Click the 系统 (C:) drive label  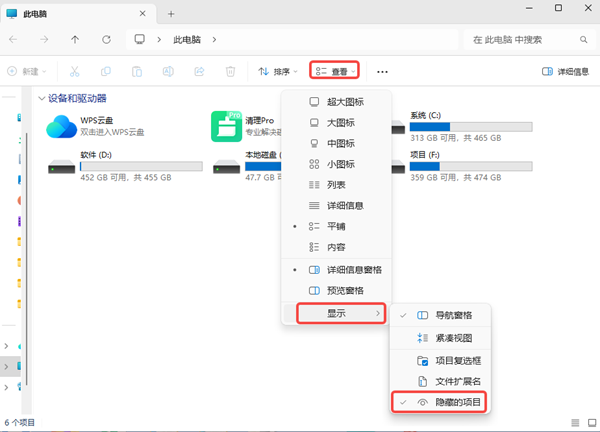click(426, 115)
